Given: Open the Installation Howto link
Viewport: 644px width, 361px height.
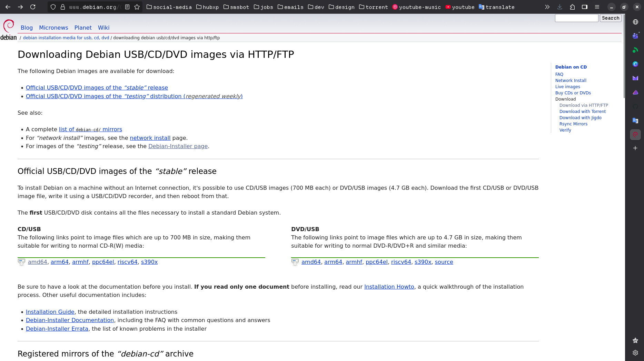Looking at the screenshot, I should tap(389, 287).
